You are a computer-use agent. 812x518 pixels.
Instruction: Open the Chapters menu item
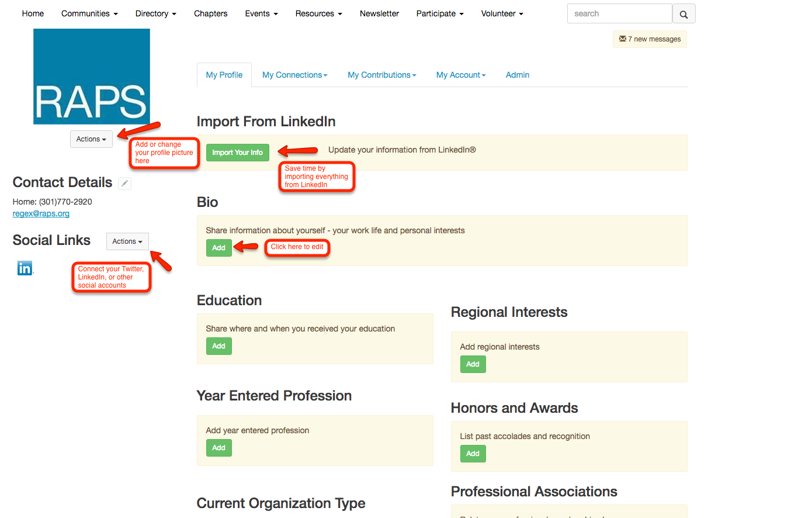[x=211, y=13]
